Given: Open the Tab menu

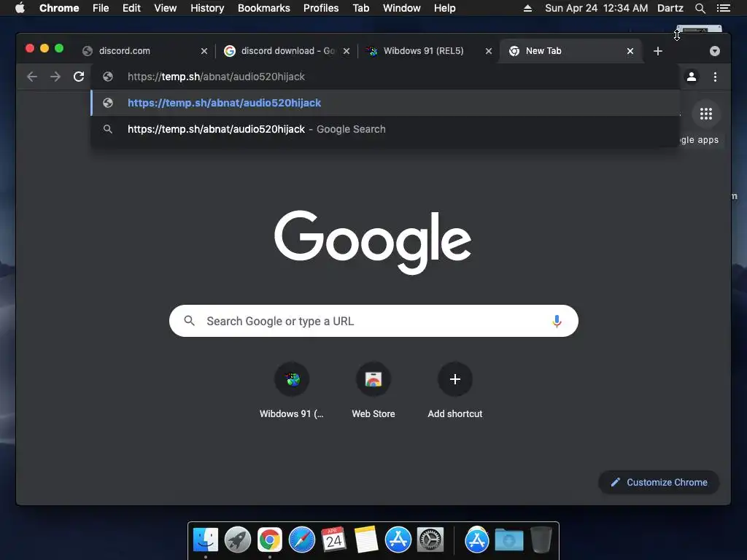Looking at the screenshot, I should [x=360, y=8].
